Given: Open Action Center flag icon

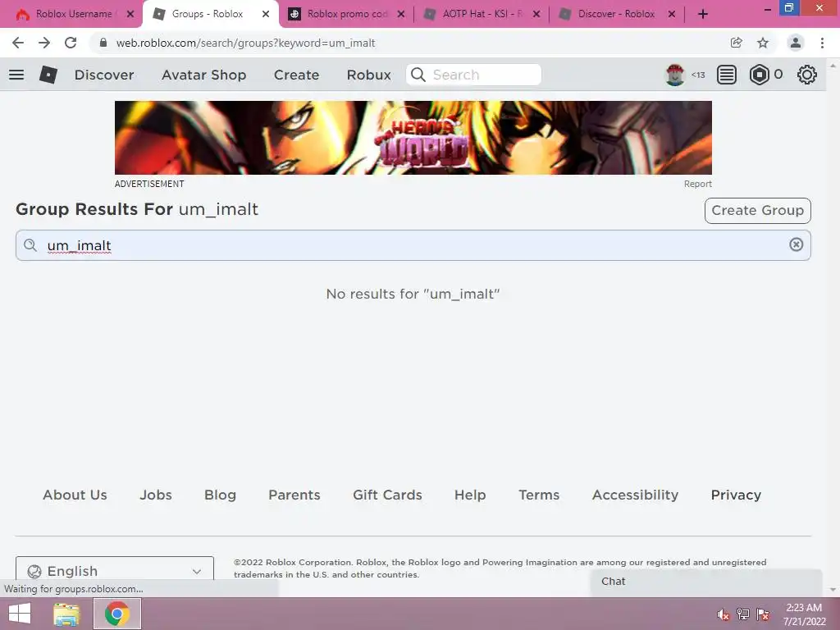Looking at the screenshot, I should point(763,614).
